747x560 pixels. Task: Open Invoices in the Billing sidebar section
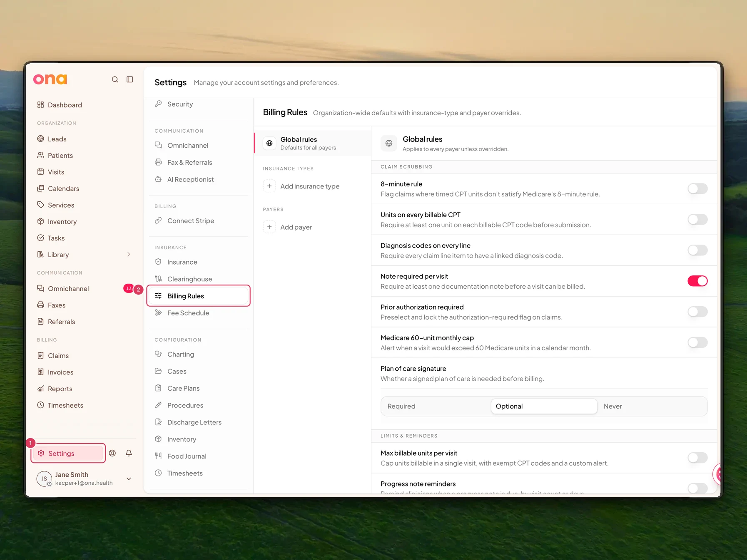(x=85, y=372)
